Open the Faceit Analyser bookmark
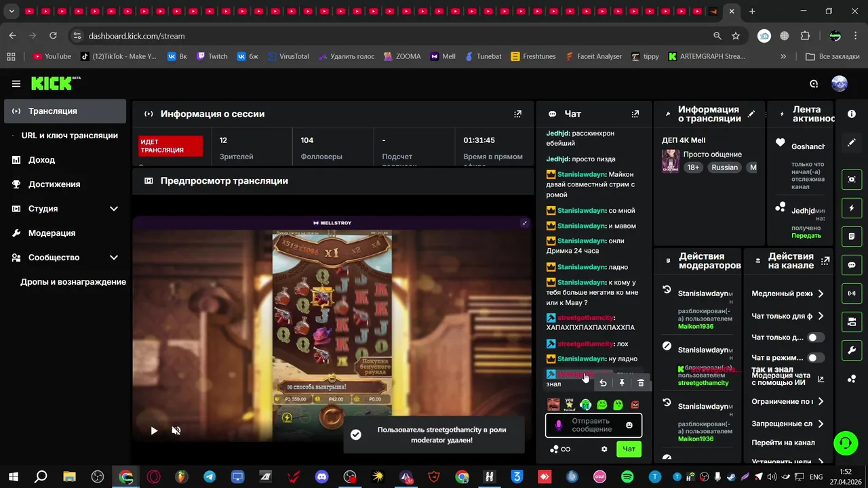Viewport: 868px width, 488px height. (593, 56)
